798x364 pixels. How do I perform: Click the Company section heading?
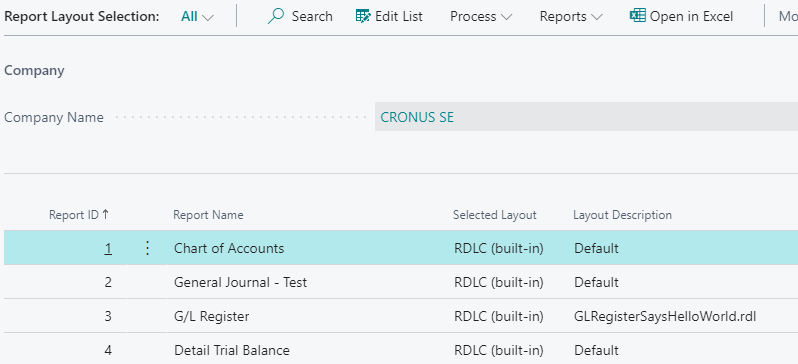point(34,70)
